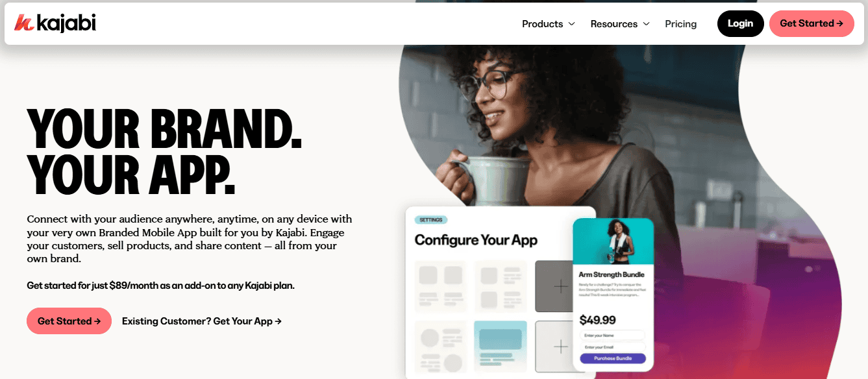
Task: Select the top-left four-square layout tile
Action: (441, 286)
